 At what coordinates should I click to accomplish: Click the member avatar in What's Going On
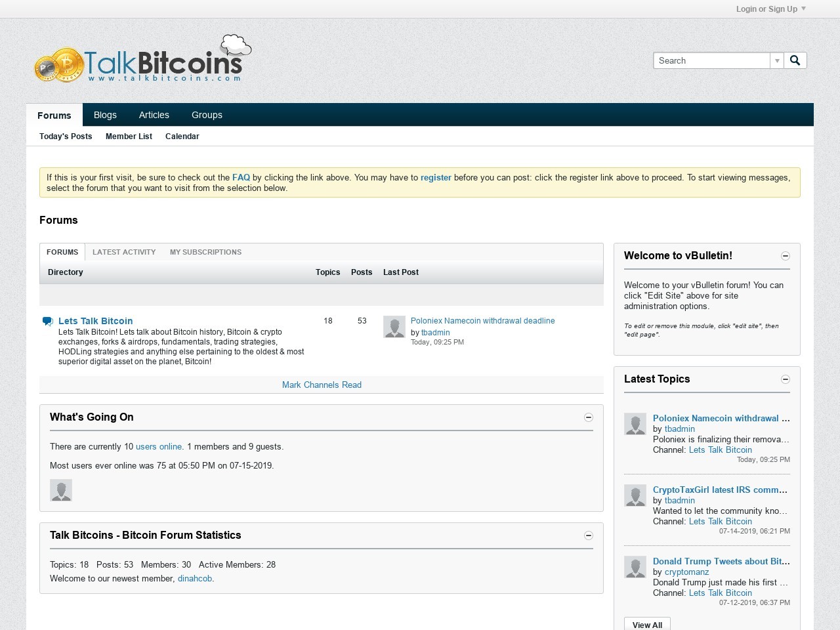pyautogui.click(x=61, y=490)
